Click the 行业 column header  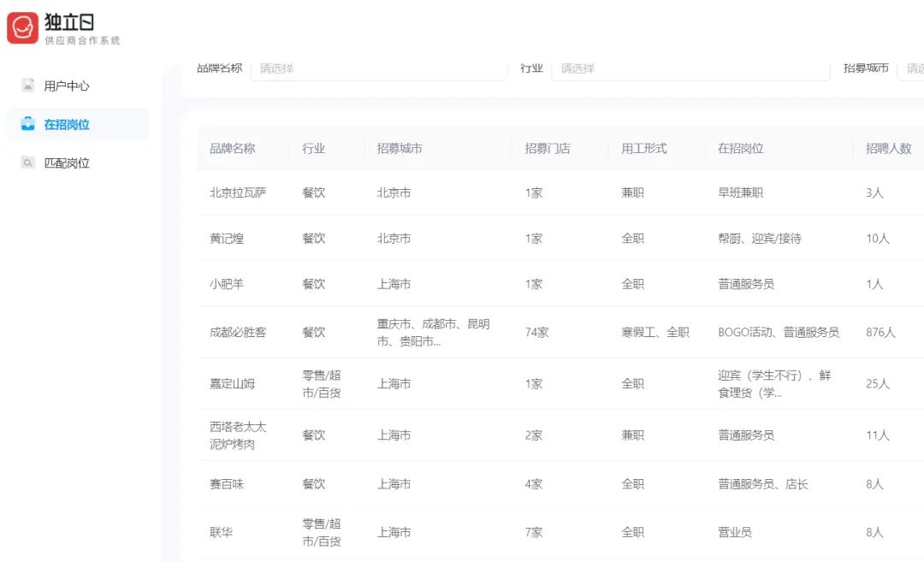coord(313,149)
